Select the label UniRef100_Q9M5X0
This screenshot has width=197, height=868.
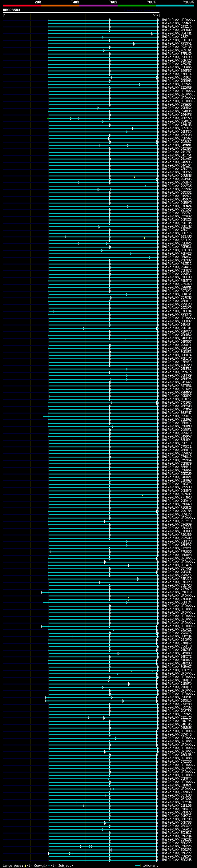click(177, 108)
